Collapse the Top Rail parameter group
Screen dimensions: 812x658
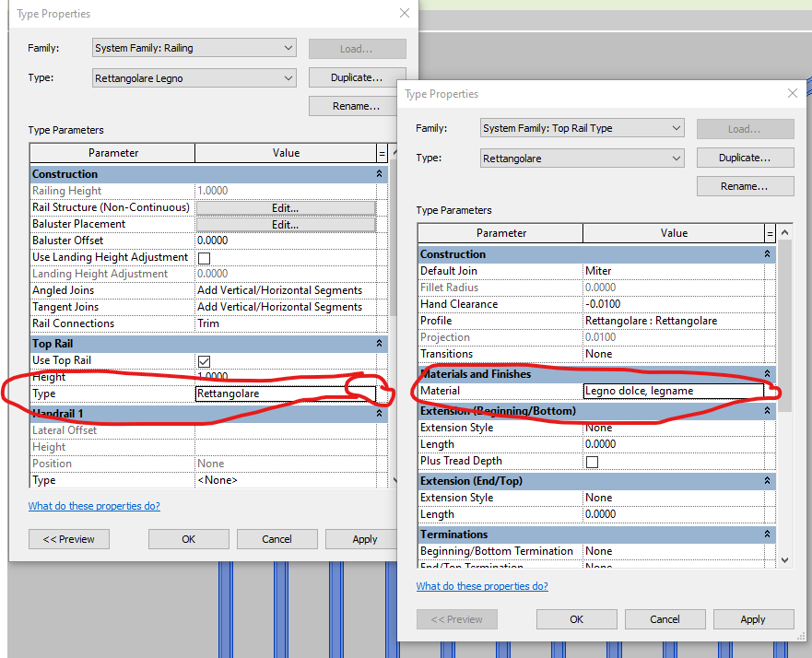coord(379,343)
